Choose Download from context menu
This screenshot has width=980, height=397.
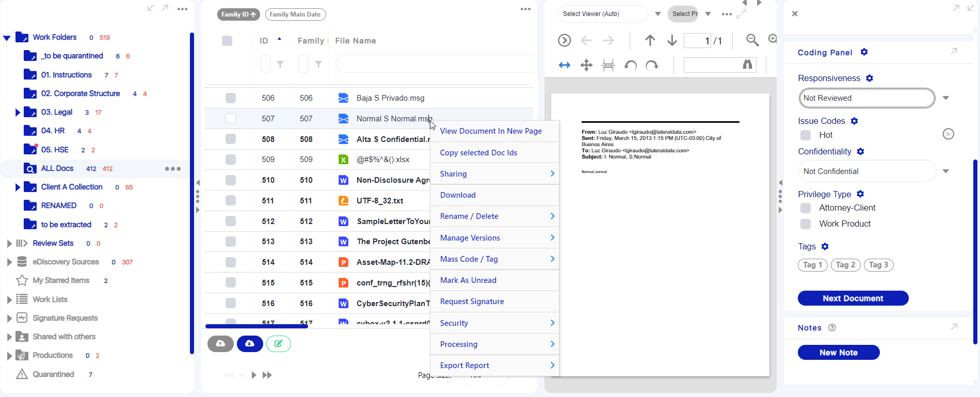[494, 195]
